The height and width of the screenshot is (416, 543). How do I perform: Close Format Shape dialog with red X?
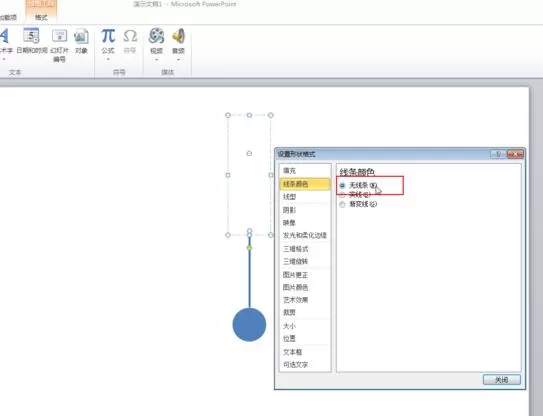[515, 154]
